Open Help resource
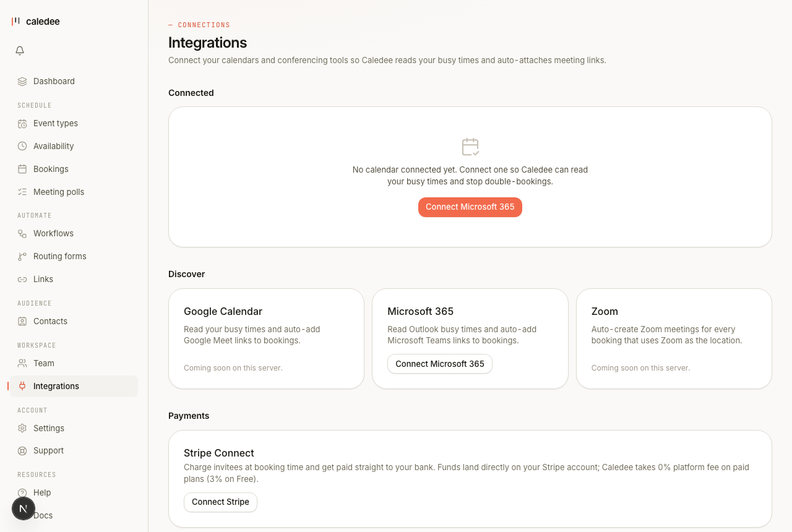 (74, 492)
